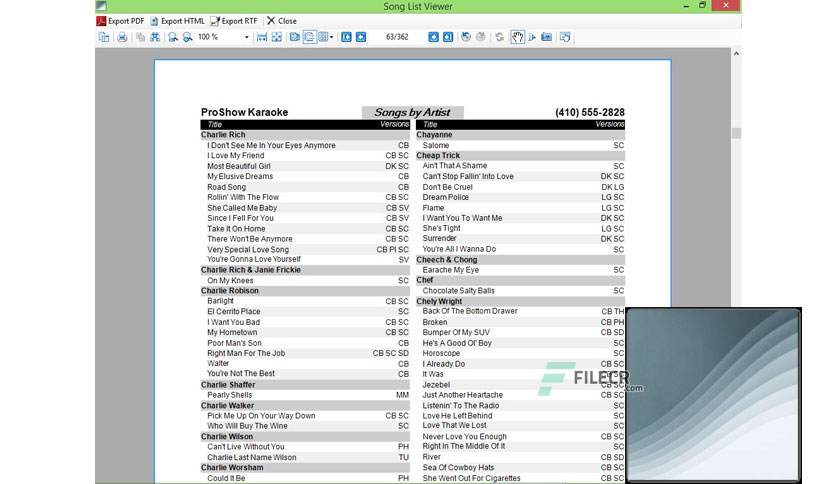Select the multiple pages view icon
Image resolution: width=836 pixels, height=484 pixels.
click(323, 37)
